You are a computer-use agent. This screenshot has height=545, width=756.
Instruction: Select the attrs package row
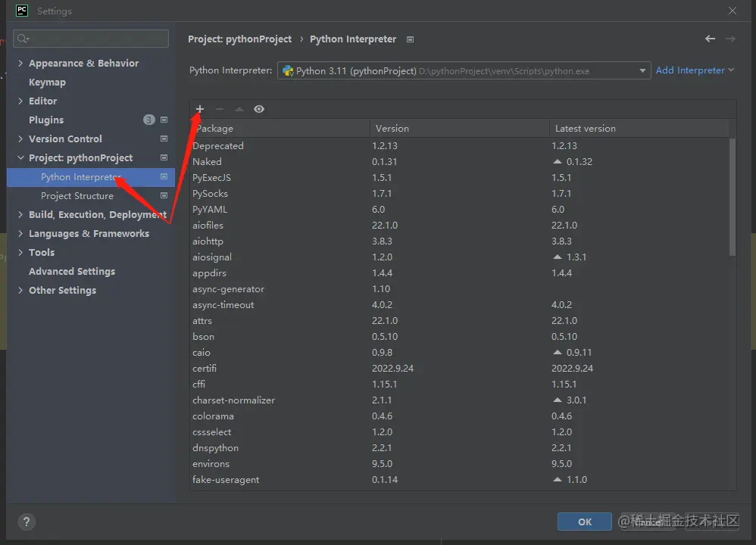[460, 320]
